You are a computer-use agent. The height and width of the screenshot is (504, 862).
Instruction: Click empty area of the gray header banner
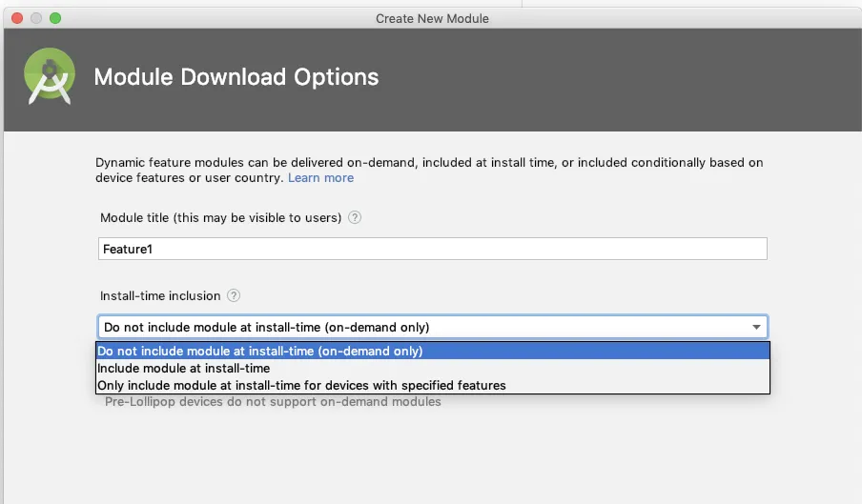pos(620,81)
